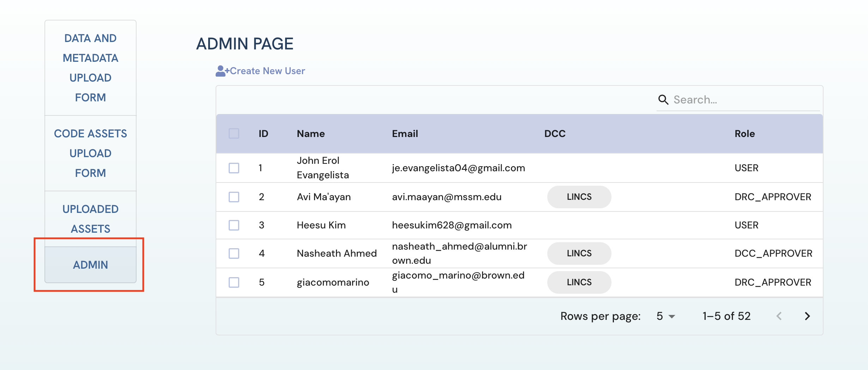Viewport: 868px width, 370px height.
Task: Switch to Code Assets Upload Form tab
Action: pos(90,153)
